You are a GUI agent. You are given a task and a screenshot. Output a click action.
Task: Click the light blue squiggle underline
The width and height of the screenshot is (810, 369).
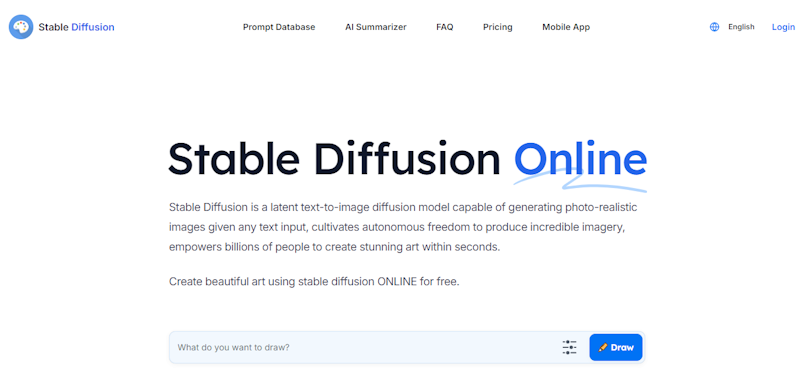tap(580, 181)
